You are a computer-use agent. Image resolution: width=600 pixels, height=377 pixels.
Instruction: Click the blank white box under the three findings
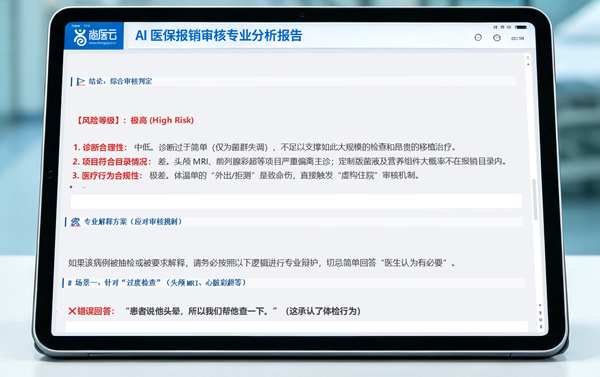tap(296, 201)
